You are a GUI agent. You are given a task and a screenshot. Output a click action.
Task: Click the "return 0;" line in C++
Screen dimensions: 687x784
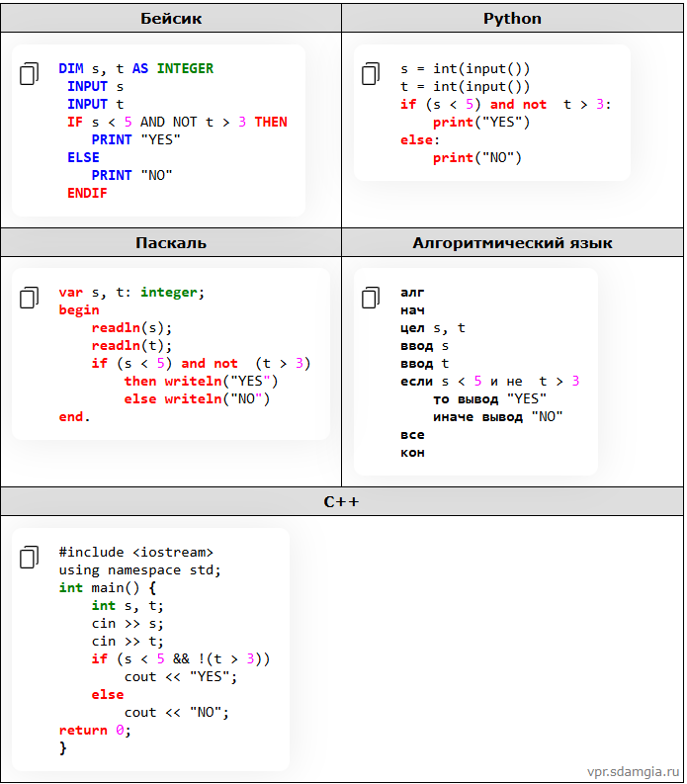(94, 730)
